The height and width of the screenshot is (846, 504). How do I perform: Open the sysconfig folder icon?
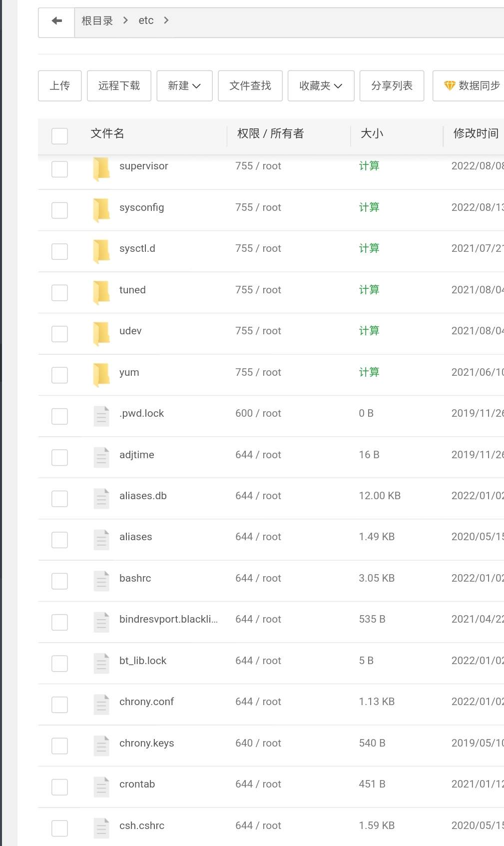pyautogui.click(x=101, y=210)
